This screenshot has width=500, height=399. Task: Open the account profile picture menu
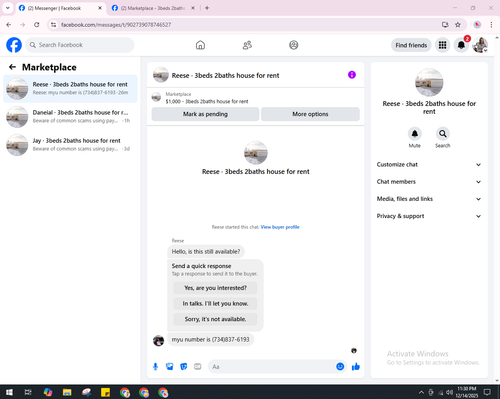pyautogui.click(x=480, y=45)
